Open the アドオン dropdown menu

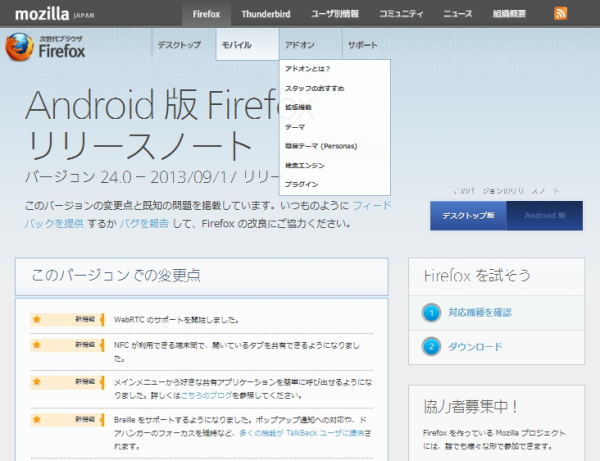click(x=300, y=46)
